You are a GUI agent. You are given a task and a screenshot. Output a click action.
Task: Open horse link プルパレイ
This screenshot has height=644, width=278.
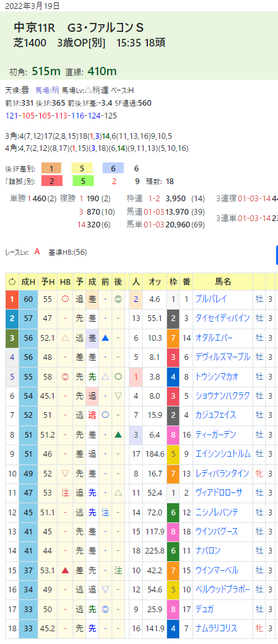point(210,299)
